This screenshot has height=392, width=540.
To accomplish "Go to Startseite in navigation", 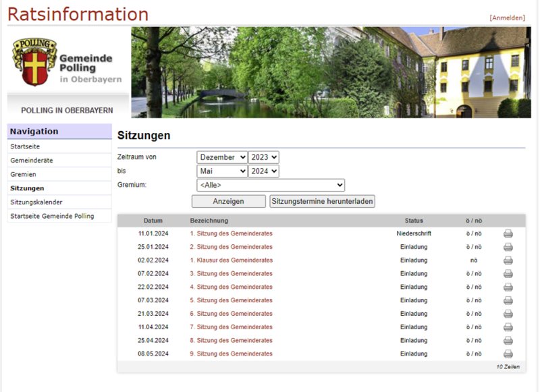I will (x=25, y=146).
